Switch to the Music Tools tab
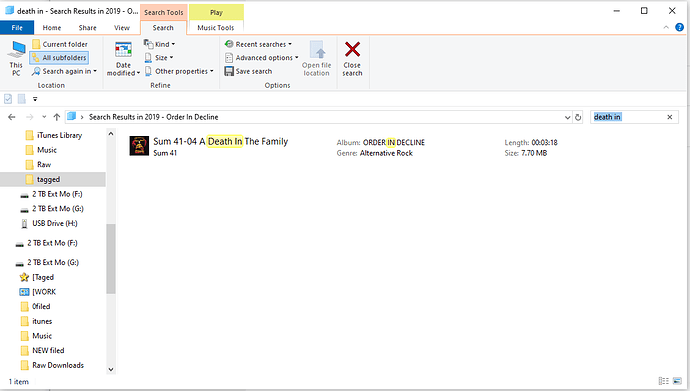The image size is (690, 391). point(216,28)
